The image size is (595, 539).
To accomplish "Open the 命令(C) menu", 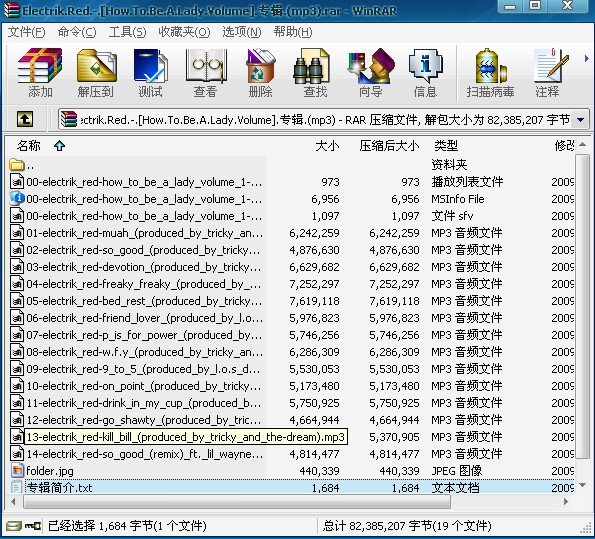I will pos(77,32).
